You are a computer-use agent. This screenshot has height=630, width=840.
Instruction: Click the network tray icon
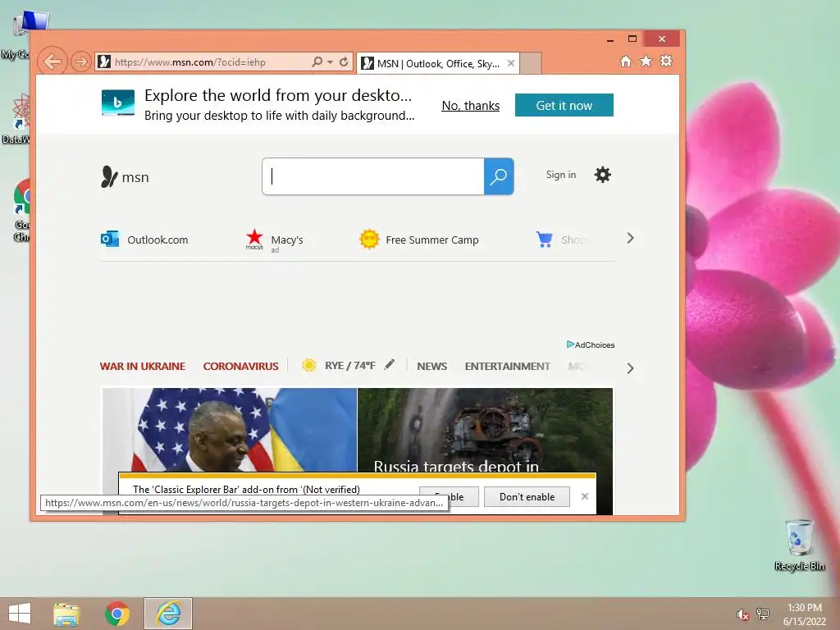click(x=763, y=614)
